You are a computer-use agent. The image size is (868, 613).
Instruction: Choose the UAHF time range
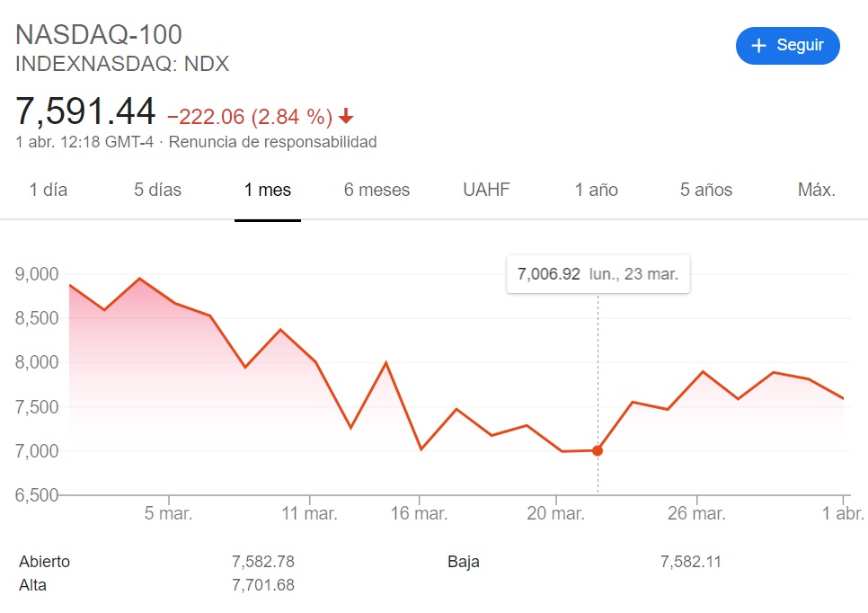[486, 190]
